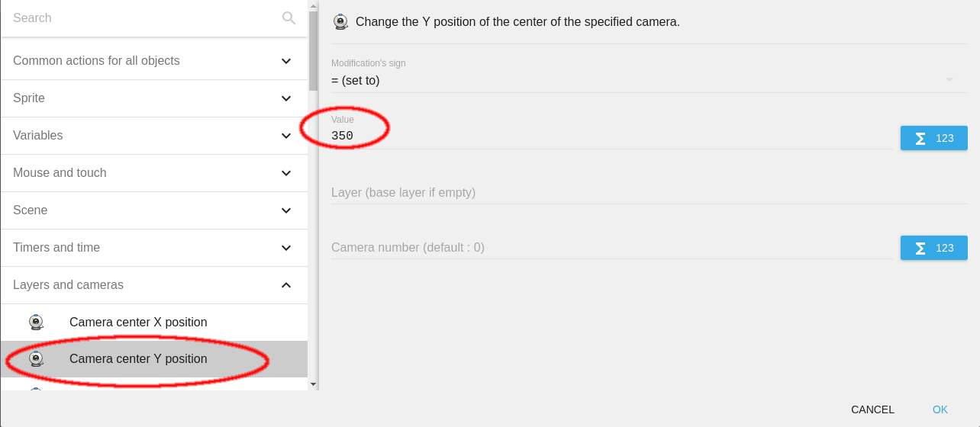This screenshot has height=427, width=980.
Task: Expand Mouse and touch category
Action: tap(286, 173)
